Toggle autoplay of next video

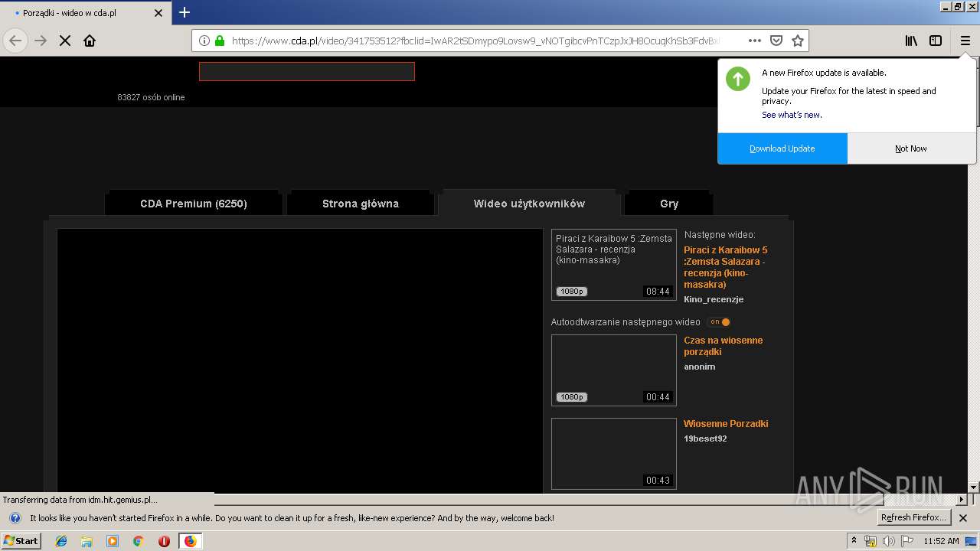[719, 322]
